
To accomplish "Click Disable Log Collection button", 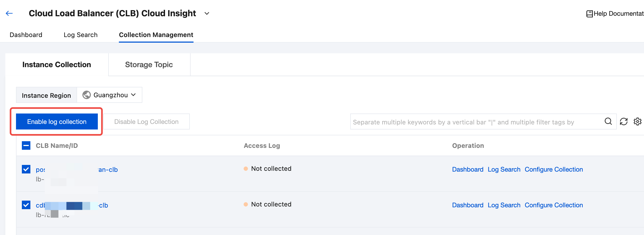I will click(146, 121).
